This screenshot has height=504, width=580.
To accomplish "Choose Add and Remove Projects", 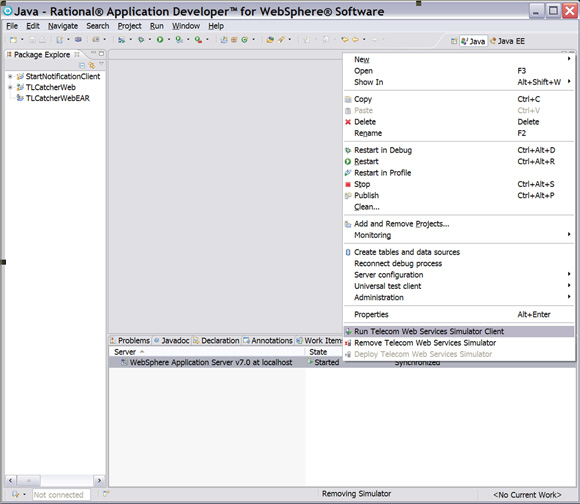I will [x=459, y=224].
